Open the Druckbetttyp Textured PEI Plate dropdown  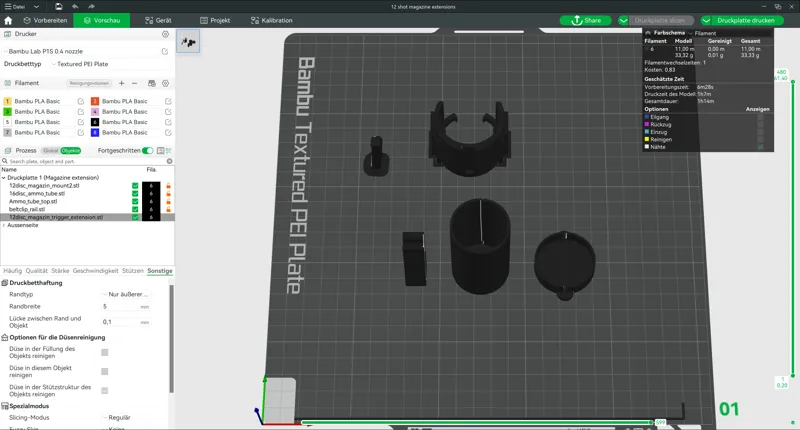click(x=110, y=64)
